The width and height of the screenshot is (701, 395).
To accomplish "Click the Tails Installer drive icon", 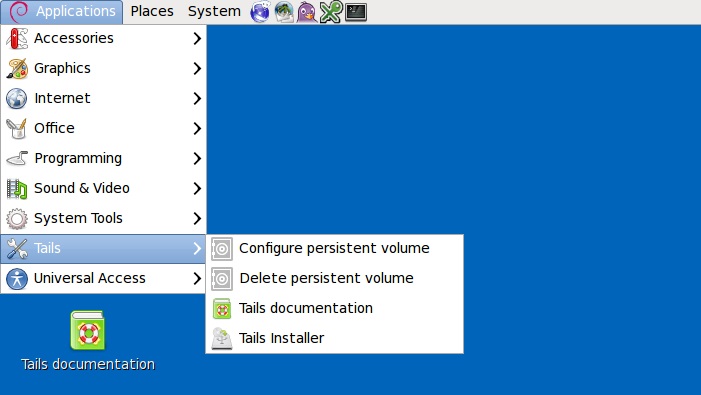I will coord(222,338).
